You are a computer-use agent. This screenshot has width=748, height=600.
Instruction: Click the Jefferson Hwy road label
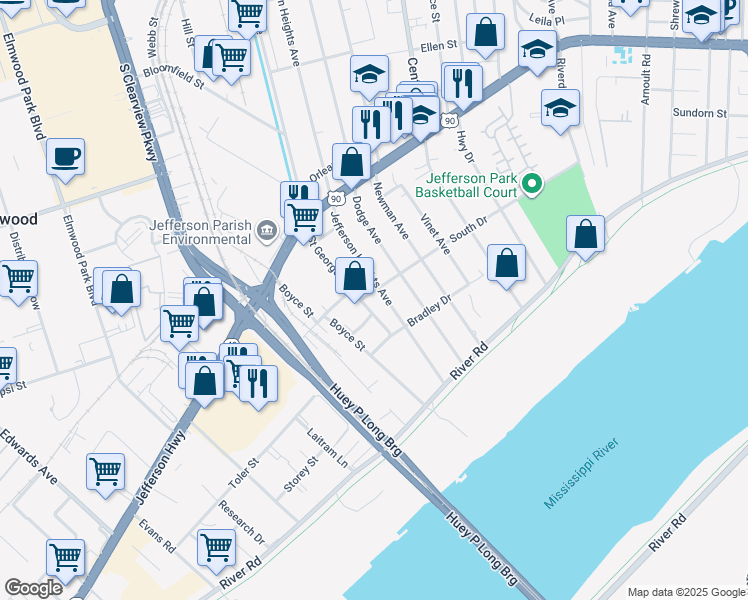pos(160,467)
